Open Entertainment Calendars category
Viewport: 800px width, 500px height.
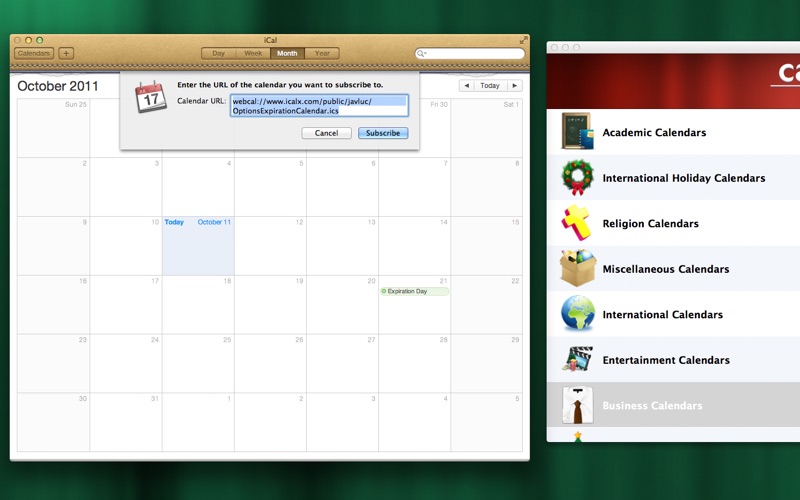(x=673, y=360)
